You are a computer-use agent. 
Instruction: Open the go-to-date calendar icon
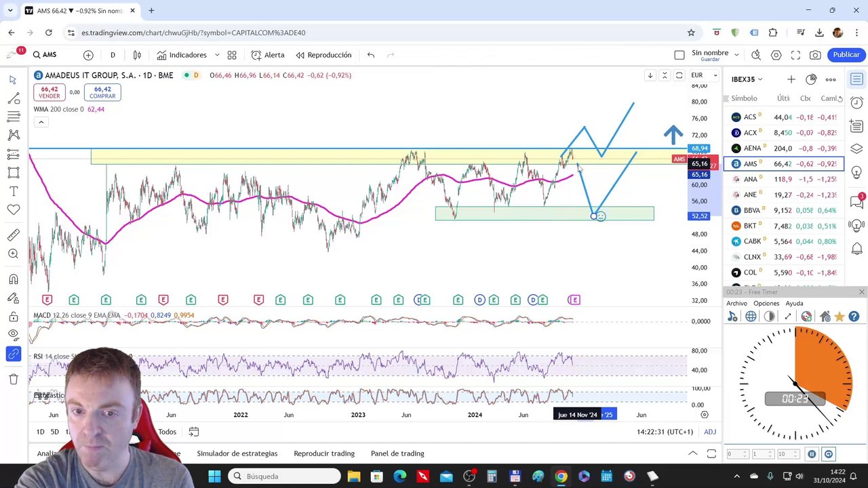[x=193, y=432]
